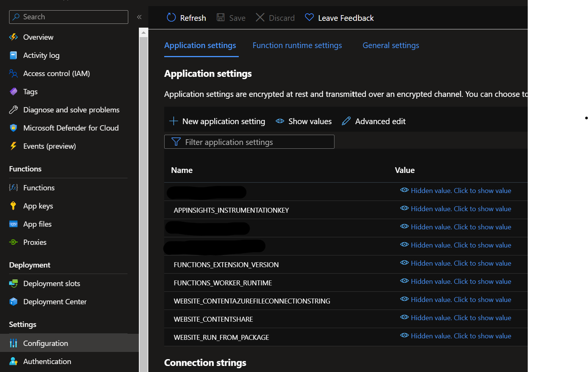Select the FUNCTIONS_EXTENSION_VERSION setting name
588x372 pixels.
click(x=226, y=265)
